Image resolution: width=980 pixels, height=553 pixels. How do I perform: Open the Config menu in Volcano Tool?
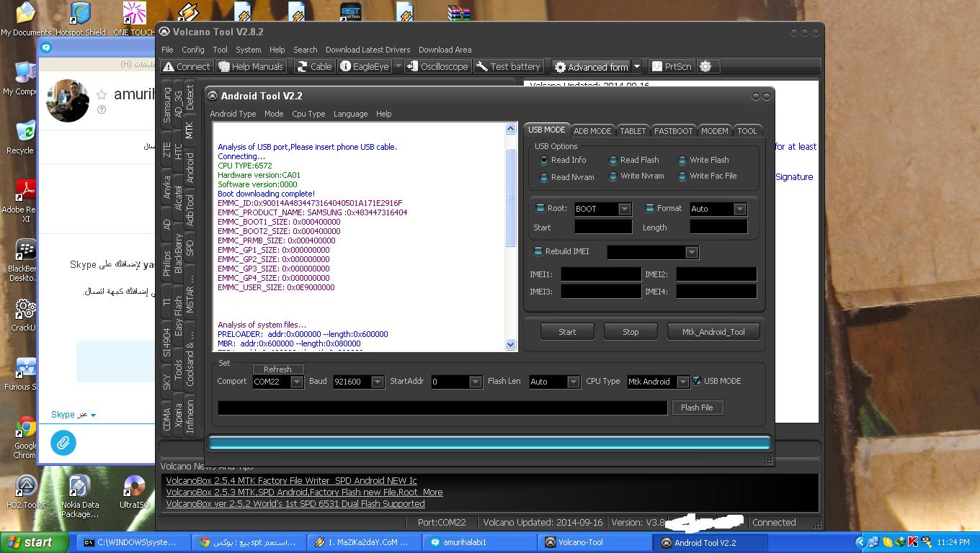pos(192,50)
